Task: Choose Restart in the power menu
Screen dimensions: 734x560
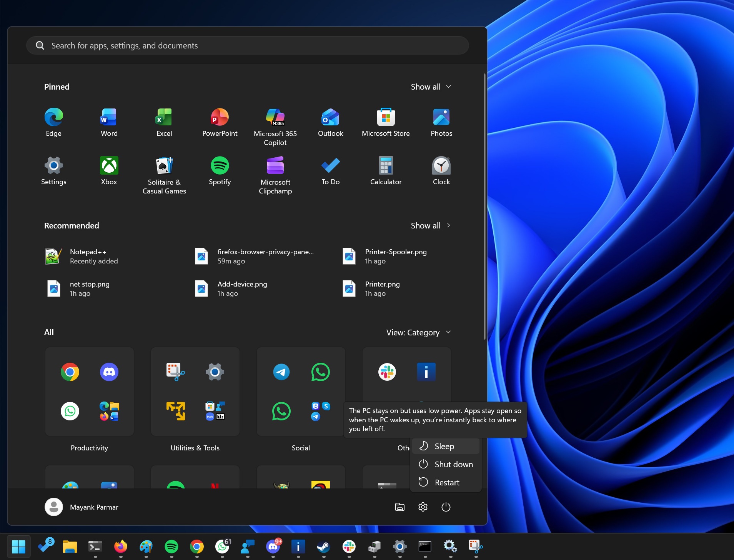Action: coord(446,482)
